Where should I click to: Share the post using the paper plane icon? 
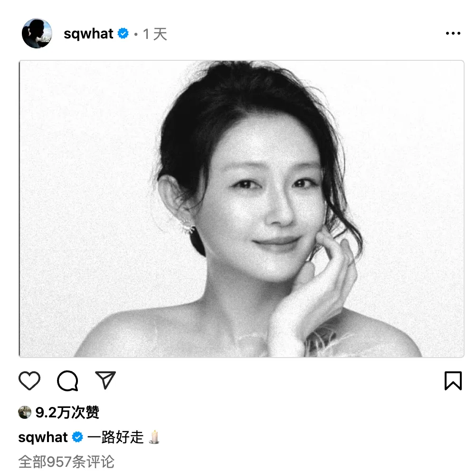coord(105,380)
